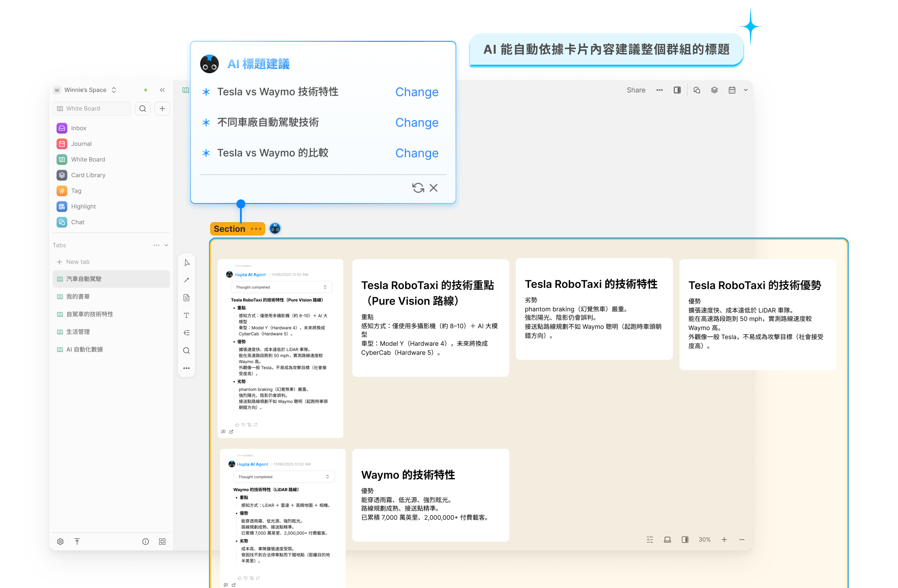The image size is (898, 588).
Task: Collapse the left sidebar with double chevron
Action: [162, 90]
